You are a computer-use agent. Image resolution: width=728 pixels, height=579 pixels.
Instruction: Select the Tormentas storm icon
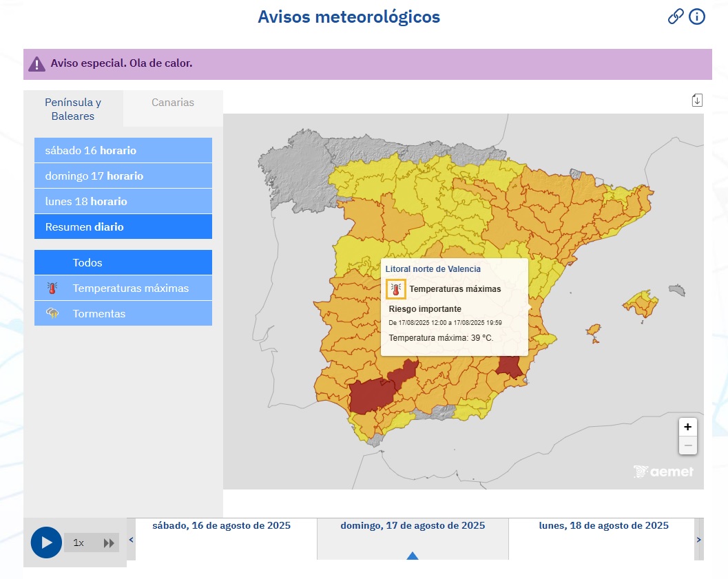pyautogui.click(x=52, y=313)
